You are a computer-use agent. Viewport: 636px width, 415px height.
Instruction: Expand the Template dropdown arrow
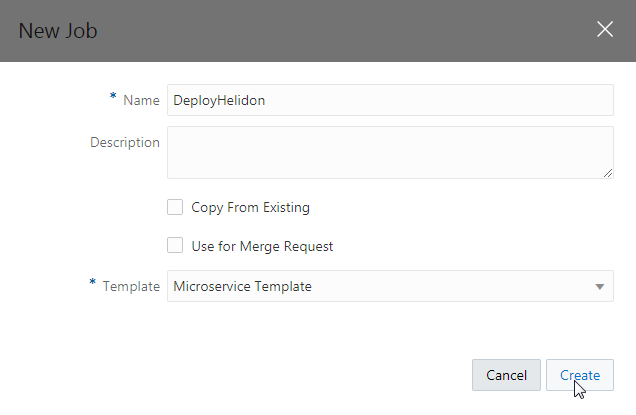tap(600, 287)
